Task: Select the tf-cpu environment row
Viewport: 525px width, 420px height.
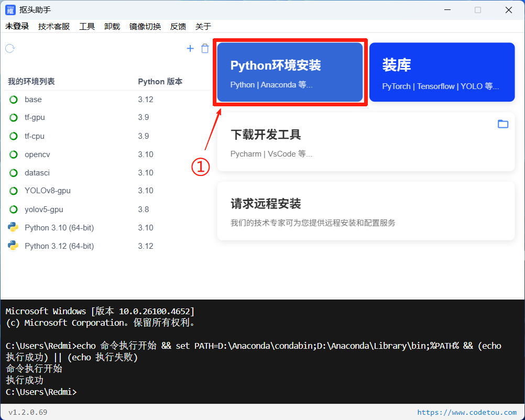Action: [107, 136]
